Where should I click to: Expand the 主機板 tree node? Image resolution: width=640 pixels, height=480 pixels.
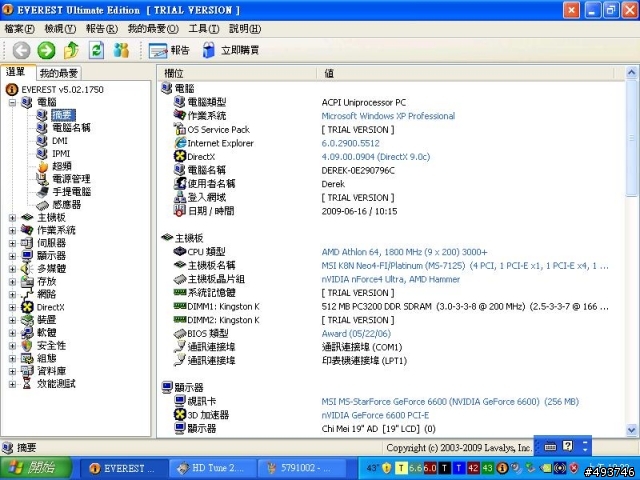click(x=13, y=218)
